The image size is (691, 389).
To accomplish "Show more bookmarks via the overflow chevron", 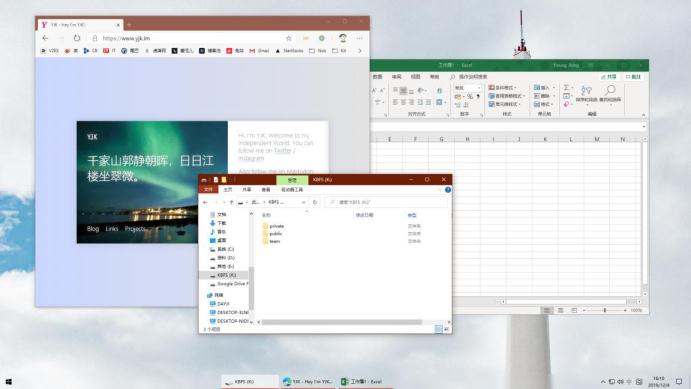I will tap(360, 51).
